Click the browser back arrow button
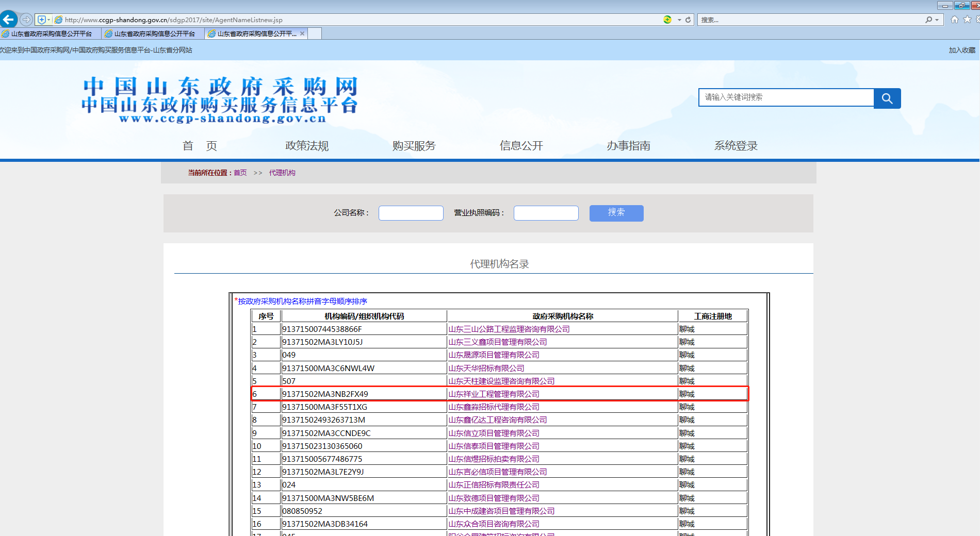 point(9,20)
